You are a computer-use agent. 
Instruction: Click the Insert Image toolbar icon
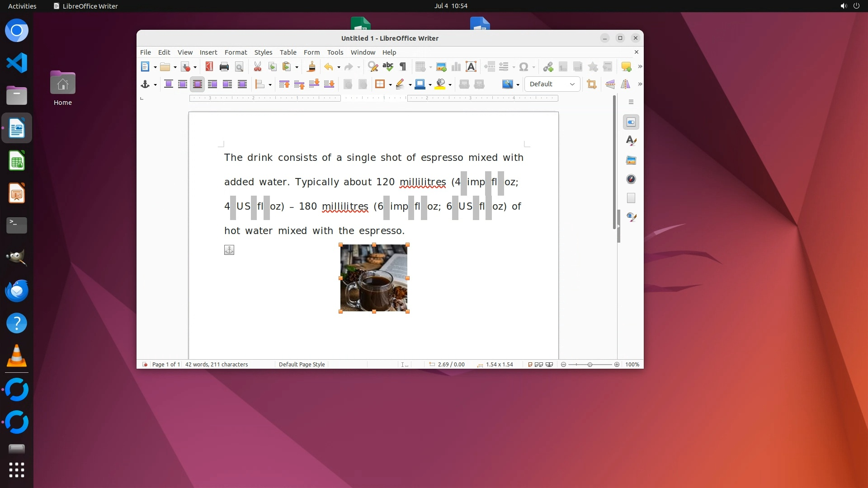441,67
